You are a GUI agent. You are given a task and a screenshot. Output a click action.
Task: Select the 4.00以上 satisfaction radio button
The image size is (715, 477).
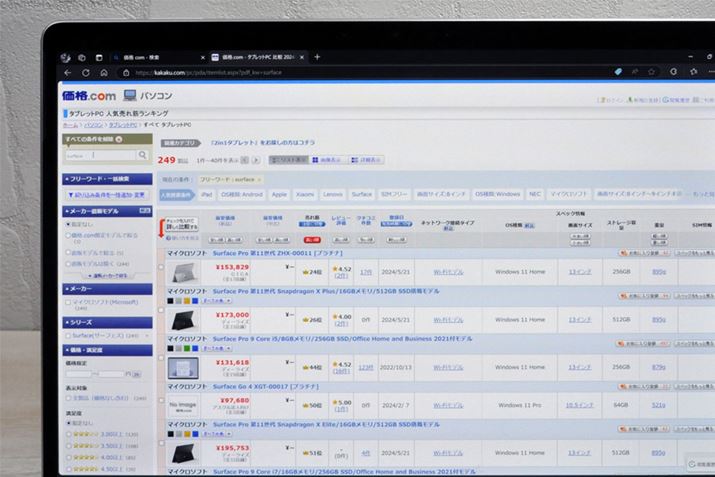68,457
